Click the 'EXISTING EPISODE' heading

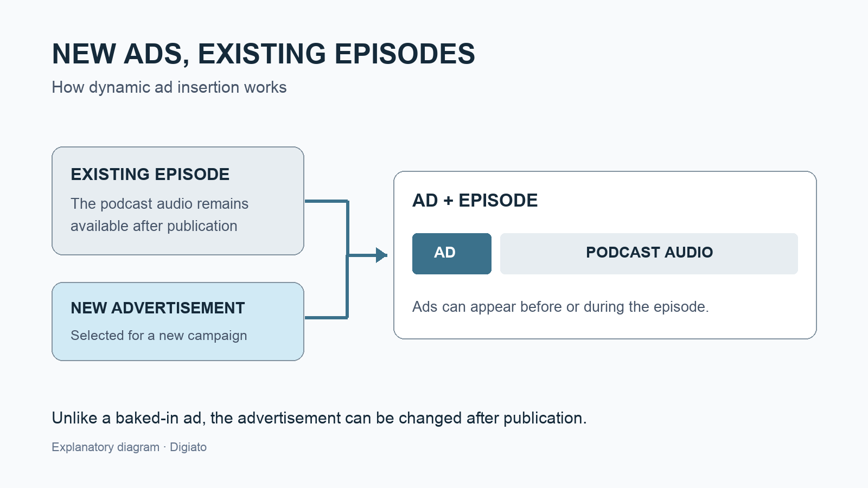pos(150,174)
